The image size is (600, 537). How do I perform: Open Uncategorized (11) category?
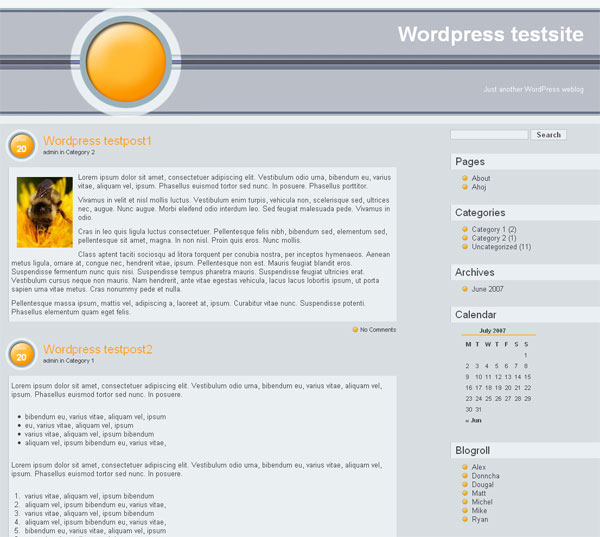point(501,247)
